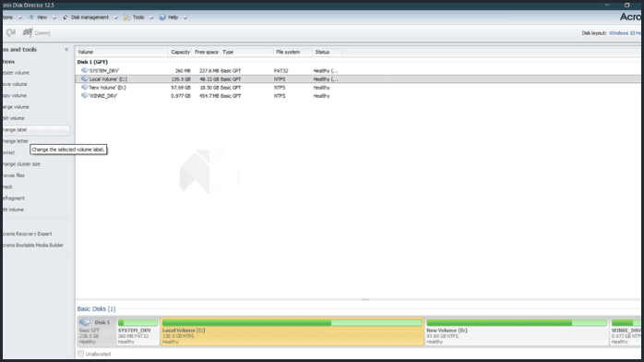Image resolution: width=644 pixels, height=362 pixels.
Task: Sort by Status column header
Action: 327,52
